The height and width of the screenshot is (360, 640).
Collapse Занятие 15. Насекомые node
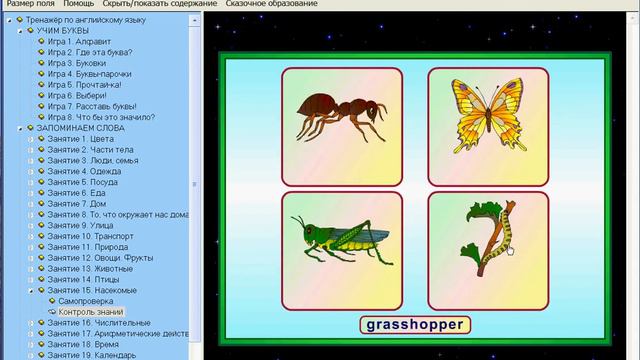(x=31, y=291)
